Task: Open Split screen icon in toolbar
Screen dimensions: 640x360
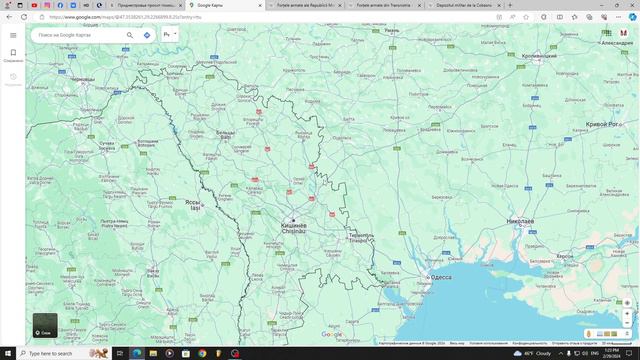Action: click(x=560, y=17)
